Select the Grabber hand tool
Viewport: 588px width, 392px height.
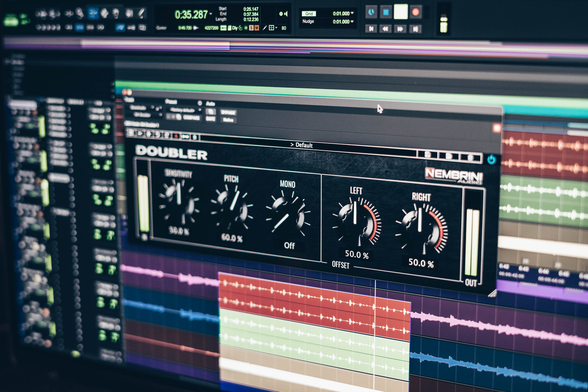(104, 13)
